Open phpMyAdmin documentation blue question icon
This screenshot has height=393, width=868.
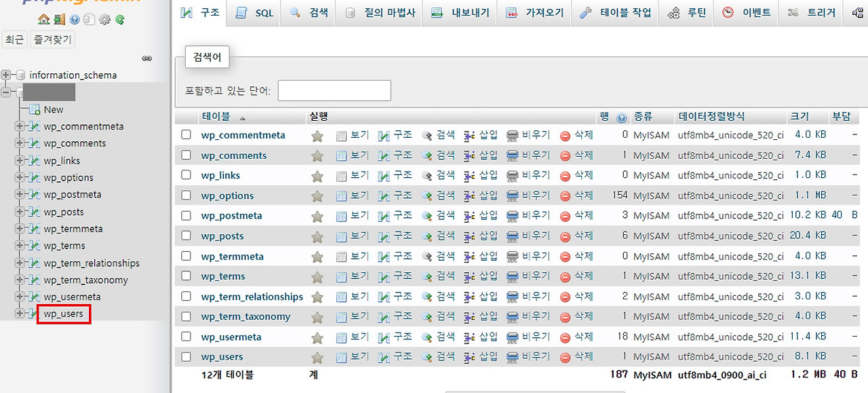(75, 19)
